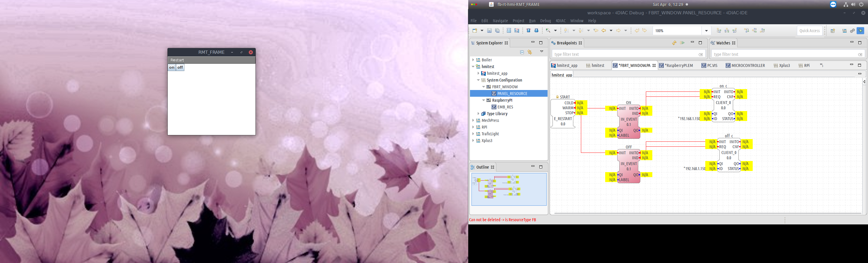Click the Align Top toolbar icon

747,31
